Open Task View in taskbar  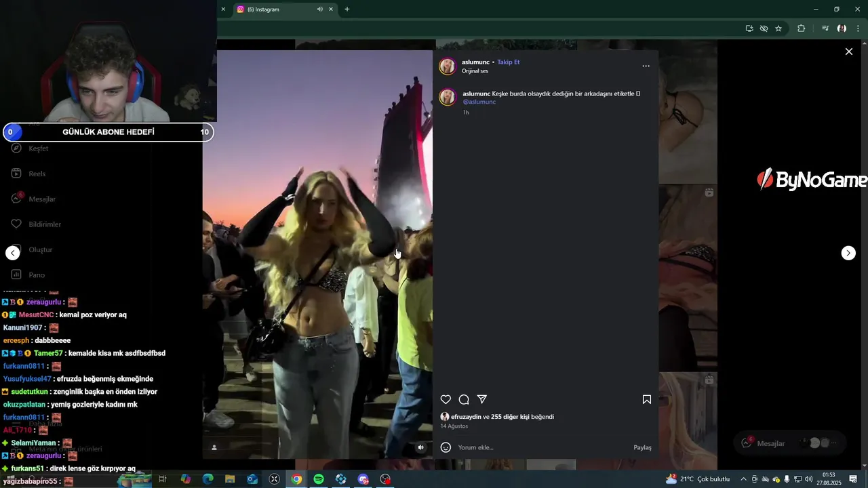[163, 479]
